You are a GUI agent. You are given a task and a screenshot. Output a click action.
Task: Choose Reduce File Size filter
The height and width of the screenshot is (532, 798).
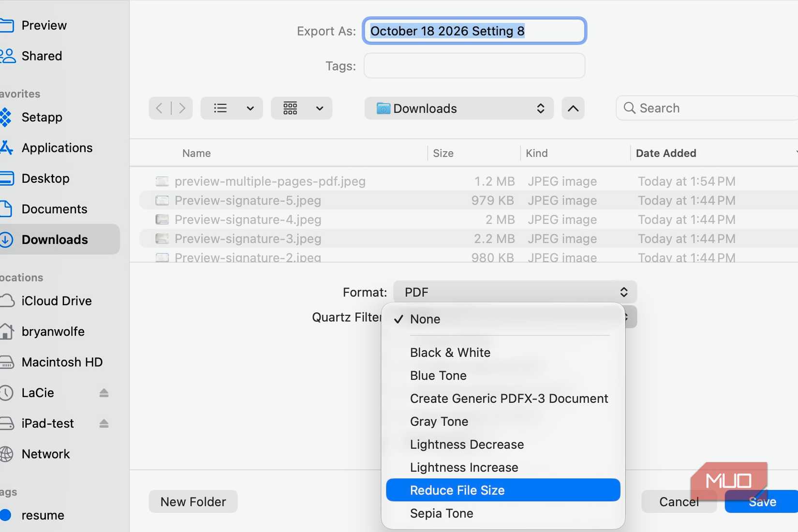pyautogui.click(x=503, y=490)
